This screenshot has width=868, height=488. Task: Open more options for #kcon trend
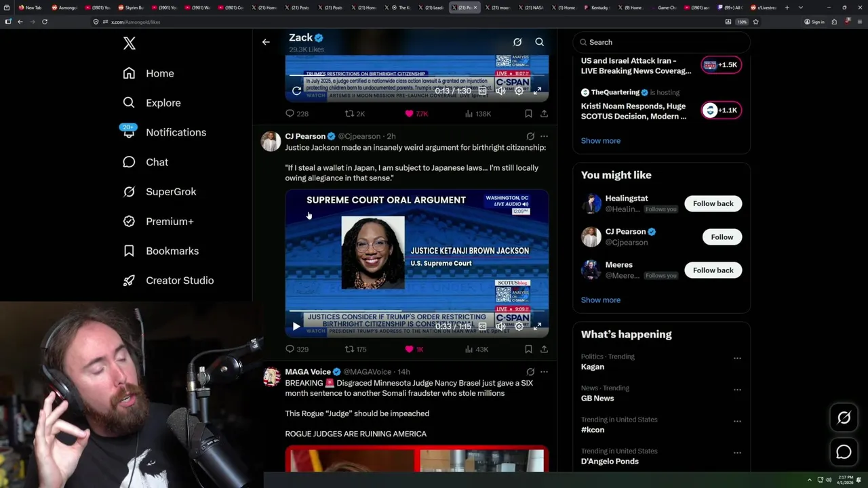point(737,421)
